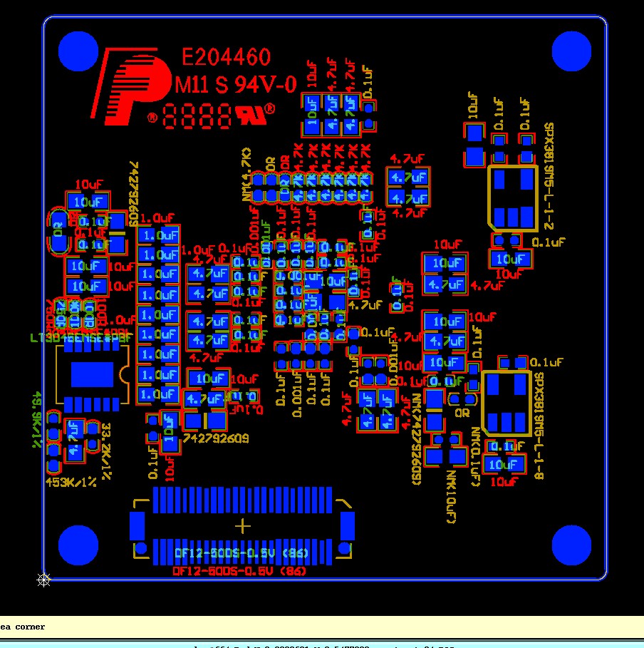
Task: Click the cyan 10uF capacitor below the lower regulator
Action: coord(504,465)
